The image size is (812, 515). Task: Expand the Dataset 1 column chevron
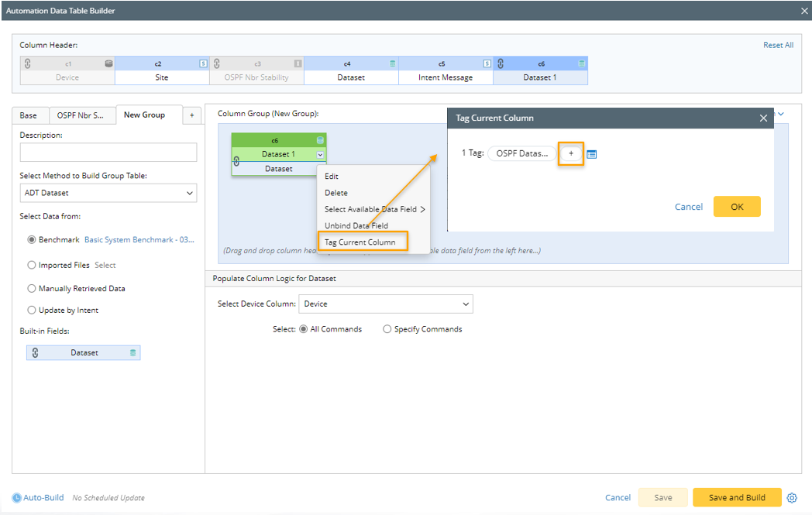[x=320, y=155]
